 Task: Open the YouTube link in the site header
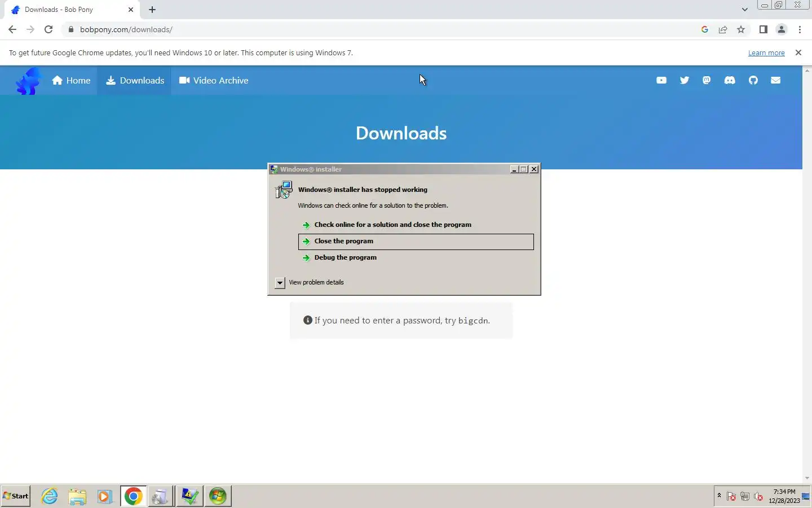(661, 80)
